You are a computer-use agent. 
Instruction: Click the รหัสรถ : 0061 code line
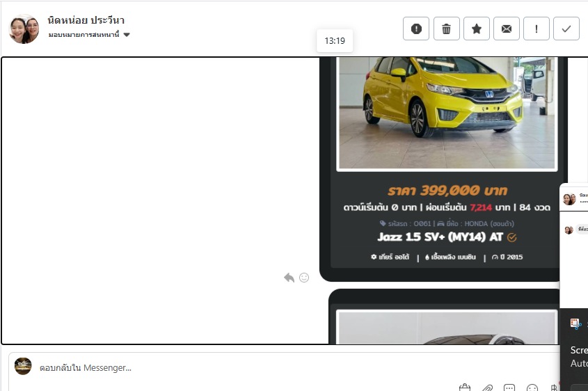[406, 223]
